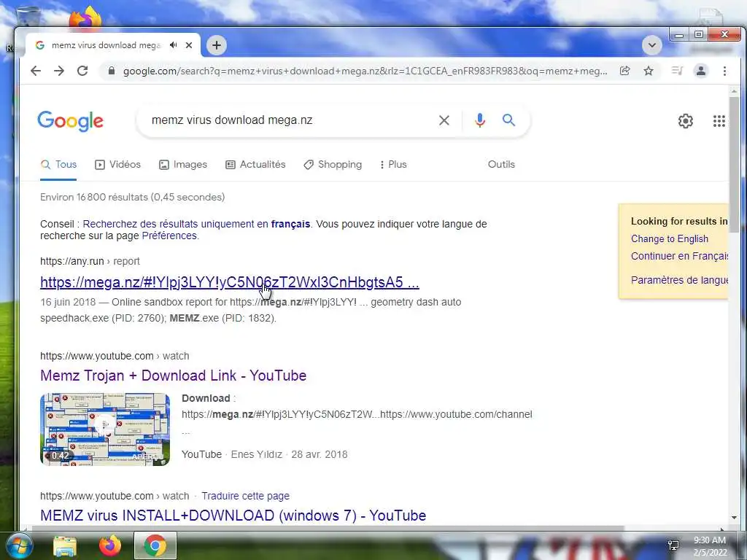Viewport: 747px width, 560px height.
Task: Switch to the Shopping tab
Action: [333, 164]
